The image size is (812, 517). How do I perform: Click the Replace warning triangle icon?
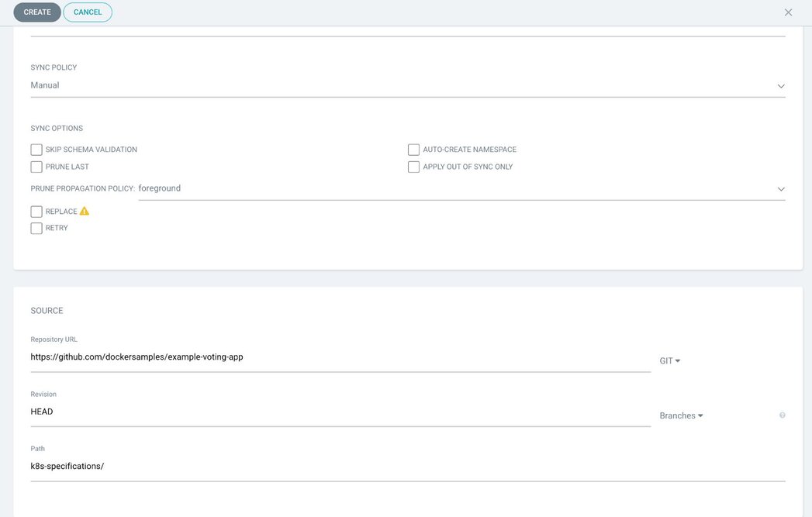pyautogui.click(x=84, y=211)
